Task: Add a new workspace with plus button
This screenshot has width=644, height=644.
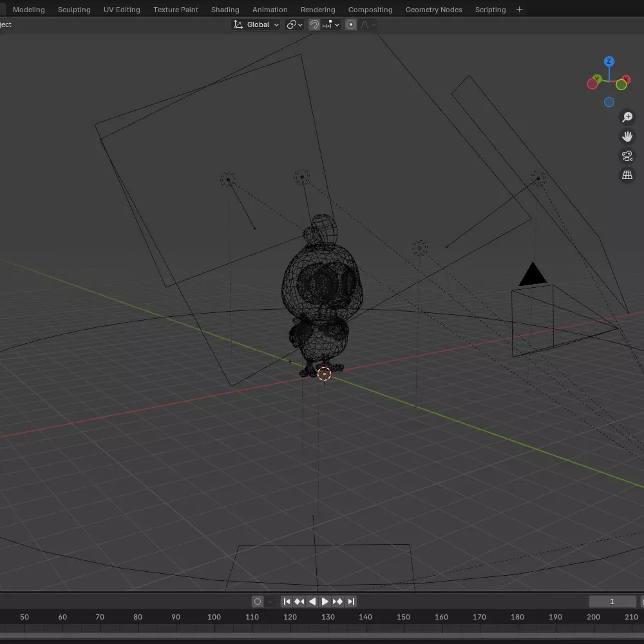Action: [519, 10]
